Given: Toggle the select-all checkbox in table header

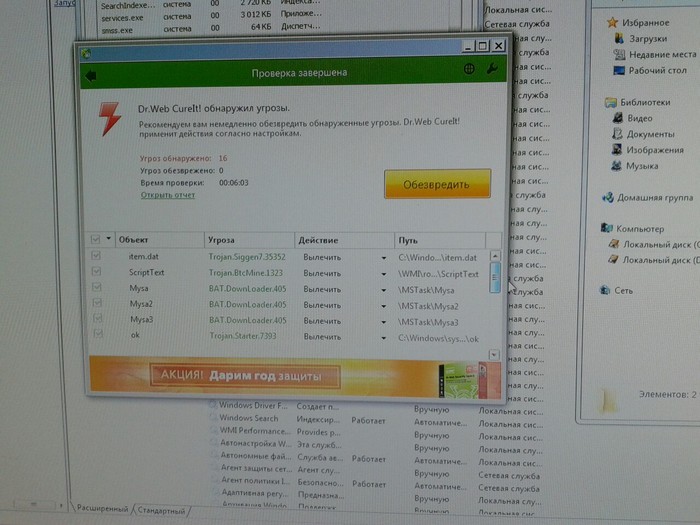Looking at the screenshot, I should click(96, 240).
